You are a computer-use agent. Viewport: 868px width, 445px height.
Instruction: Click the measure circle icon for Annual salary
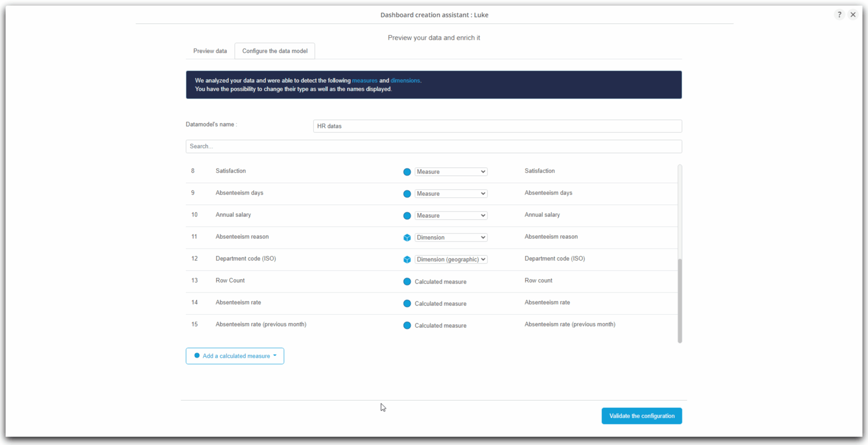pyautogui.click(x=406, y=216)
